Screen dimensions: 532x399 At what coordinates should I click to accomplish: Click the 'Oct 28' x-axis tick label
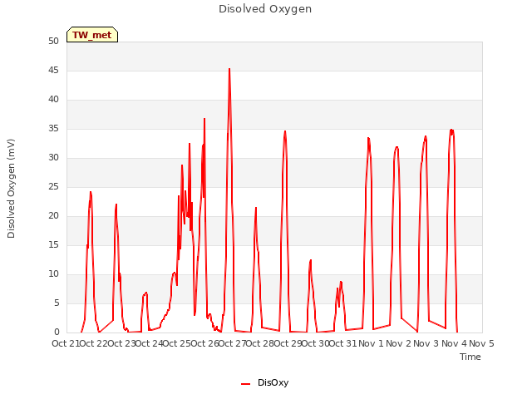pos(260,343)
